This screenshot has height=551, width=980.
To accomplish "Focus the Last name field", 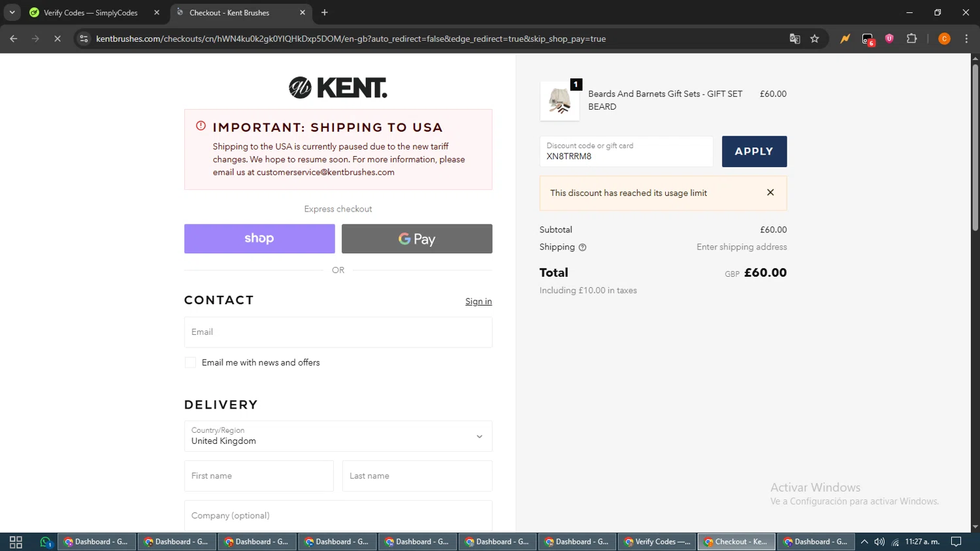I will pyautogui.click(x=417, y=476).
